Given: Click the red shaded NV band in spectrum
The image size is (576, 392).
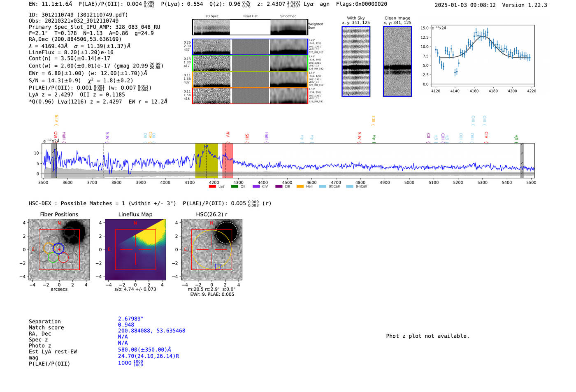Looking at the screenshot, I should (228, 160).
